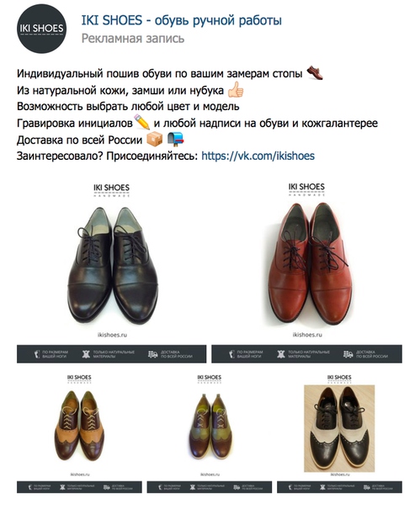Click the Рекламная запись label
The image size is (420, 508).
tap(133, 38)
